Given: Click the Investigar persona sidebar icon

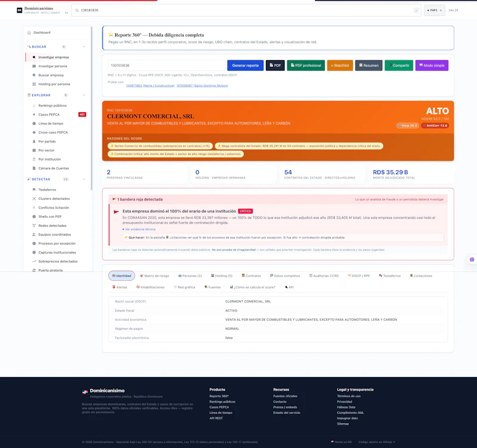Looking at the screenshot, I should (34, 66).
